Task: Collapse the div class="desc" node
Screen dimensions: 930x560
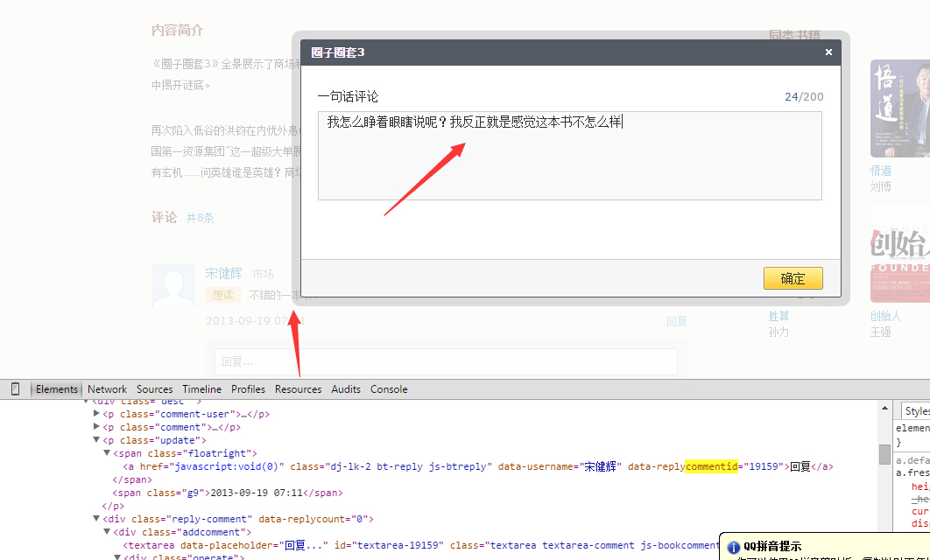Action: tap(86, 401)
